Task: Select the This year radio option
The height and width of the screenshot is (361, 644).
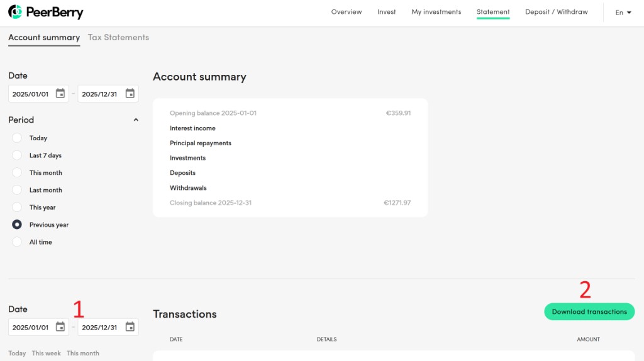Action: tap(17, 208)
